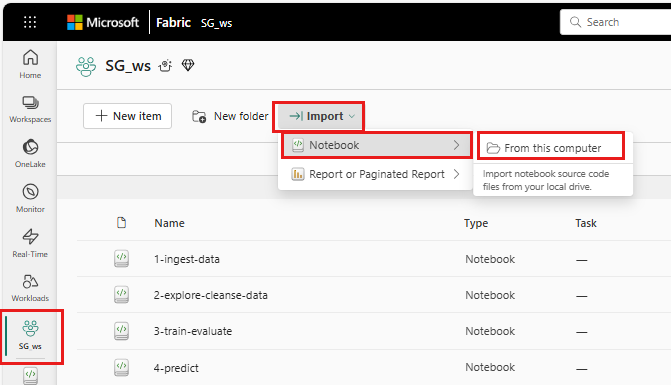Click the workspace settings icon next to SG_ws title
Viewport: 671px width, 385px height.
coord(165,66)
